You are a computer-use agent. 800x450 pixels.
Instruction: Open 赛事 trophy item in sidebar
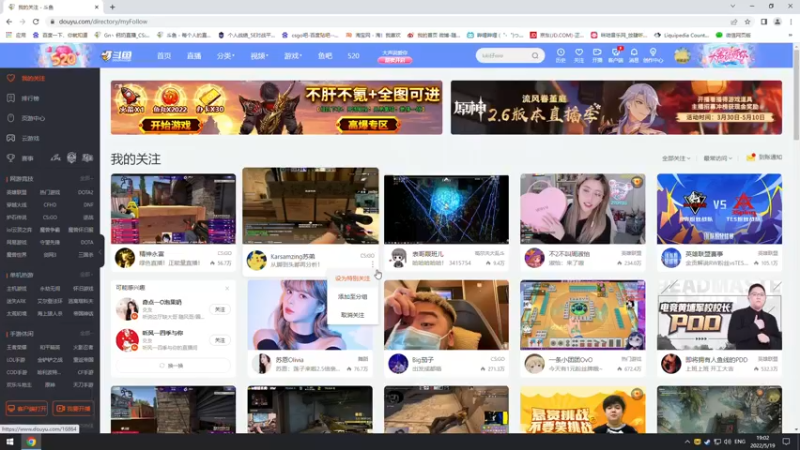[x=20, y=158]
